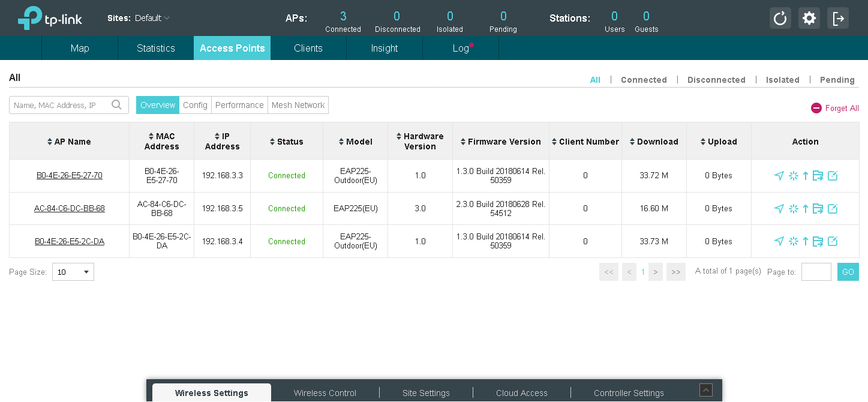Sort table by Firmware Version
Viewport: 868px width, 402px height.
pyautogui.click(x=500, y=142)
